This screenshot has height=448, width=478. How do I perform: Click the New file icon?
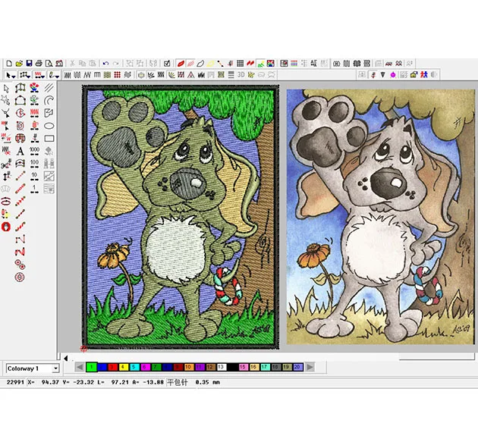click(x=9, y=63)
